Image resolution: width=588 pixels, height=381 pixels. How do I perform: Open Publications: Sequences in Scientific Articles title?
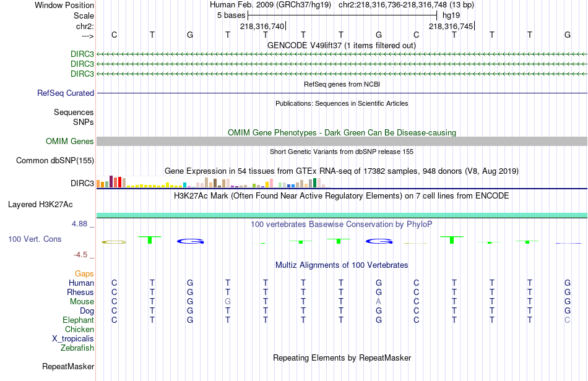342,103
